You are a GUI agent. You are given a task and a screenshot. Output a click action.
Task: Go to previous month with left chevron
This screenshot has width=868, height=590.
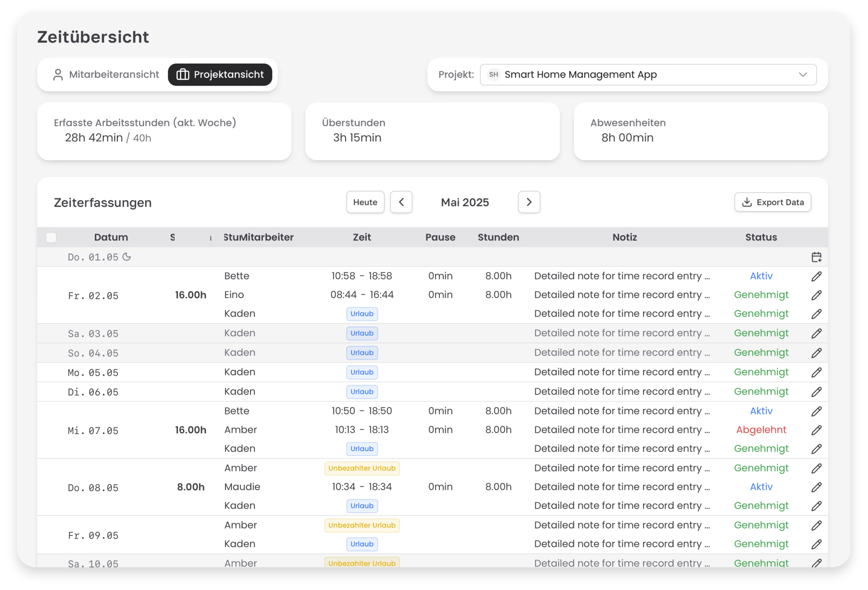coord(401,202)
